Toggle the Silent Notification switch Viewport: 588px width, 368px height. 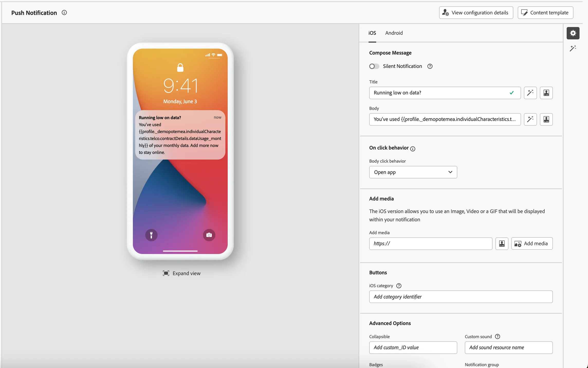(374, 66)
